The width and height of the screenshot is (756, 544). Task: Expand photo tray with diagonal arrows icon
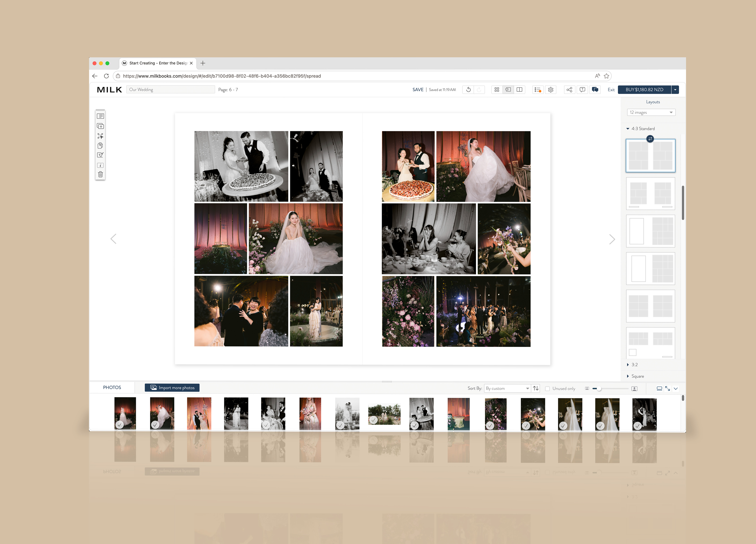point(667,389)
